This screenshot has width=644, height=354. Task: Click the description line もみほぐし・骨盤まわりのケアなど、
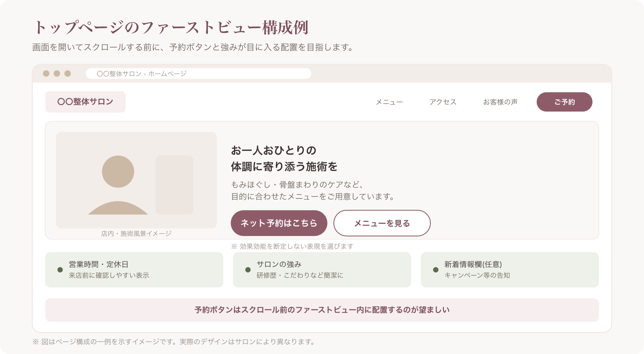[298, 185]
